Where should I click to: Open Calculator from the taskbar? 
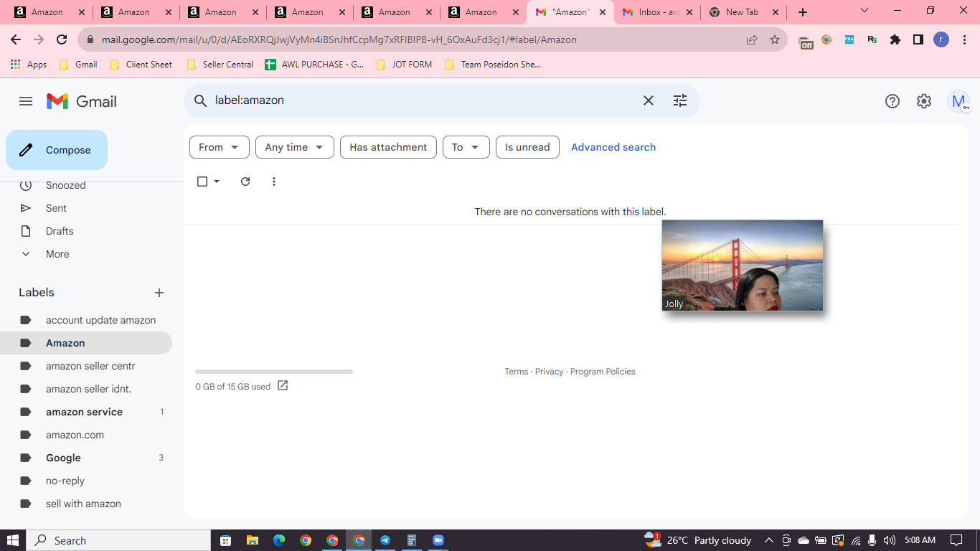[x=412, y=540]
